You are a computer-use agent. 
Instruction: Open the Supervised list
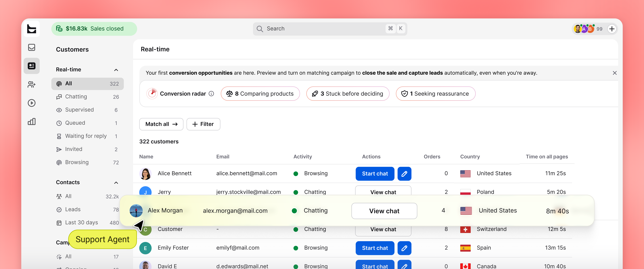(88, 110)
